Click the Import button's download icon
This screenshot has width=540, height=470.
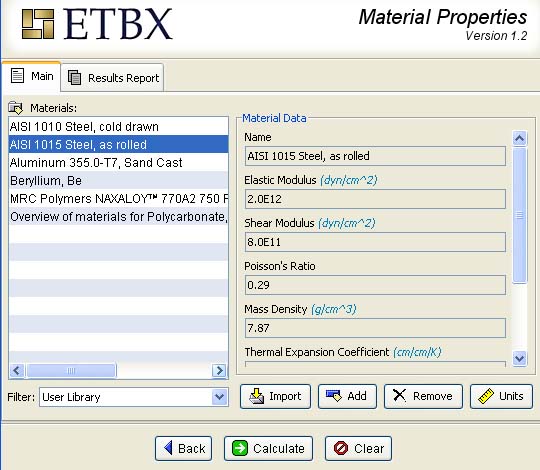[x=257, y=396]
